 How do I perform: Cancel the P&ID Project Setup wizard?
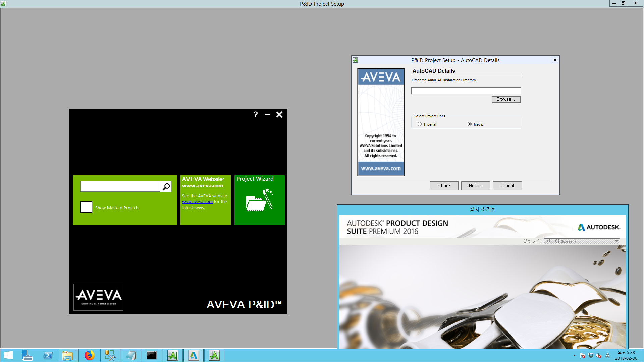click(507, 186)
